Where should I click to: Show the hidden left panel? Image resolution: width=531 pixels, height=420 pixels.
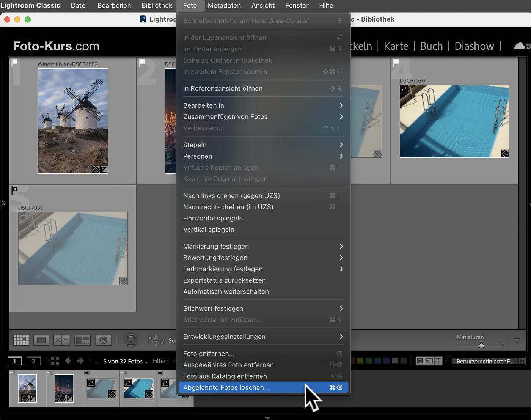[x=3, y=204]
